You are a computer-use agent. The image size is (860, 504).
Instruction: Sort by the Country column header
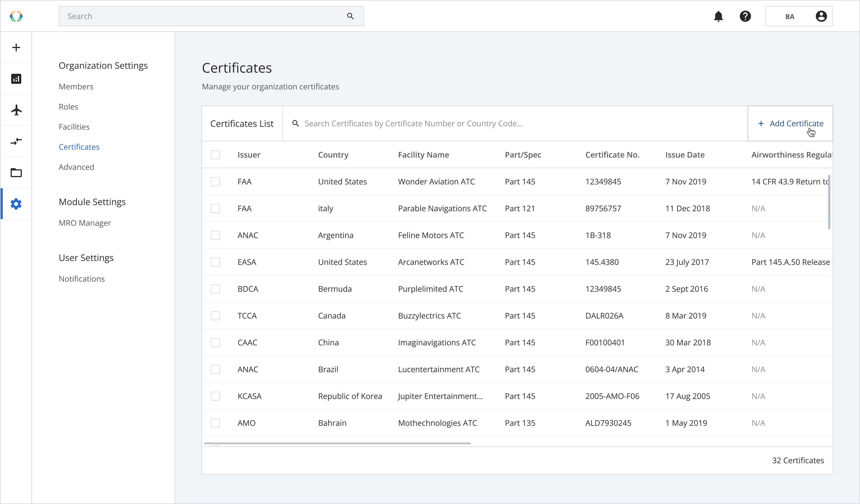(x=333, y=155)
